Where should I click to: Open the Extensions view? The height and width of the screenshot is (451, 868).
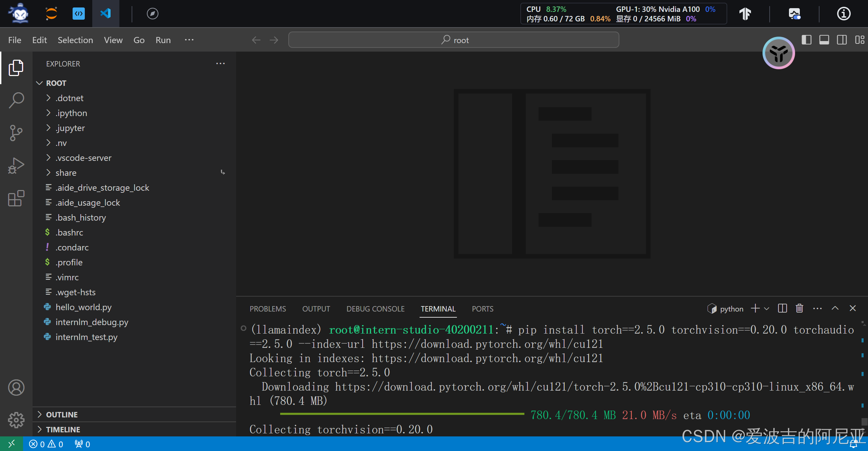16,198
